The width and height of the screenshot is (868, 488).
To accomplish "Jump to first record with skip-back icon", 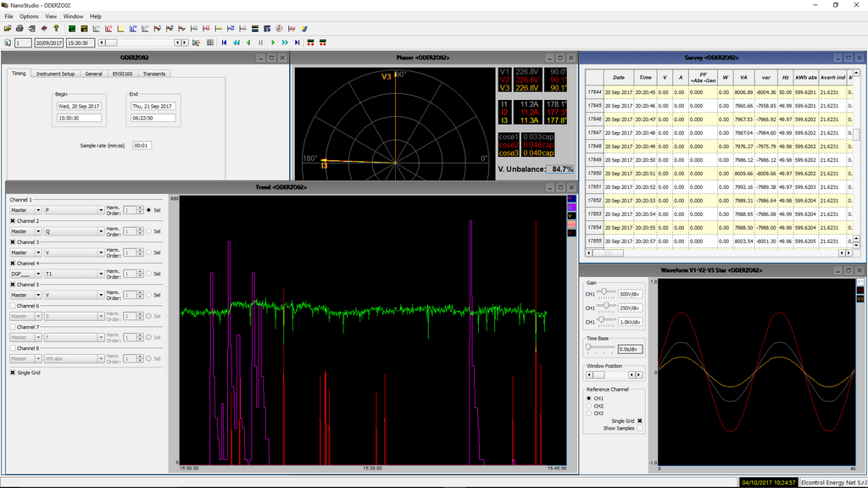I will 224,42.
